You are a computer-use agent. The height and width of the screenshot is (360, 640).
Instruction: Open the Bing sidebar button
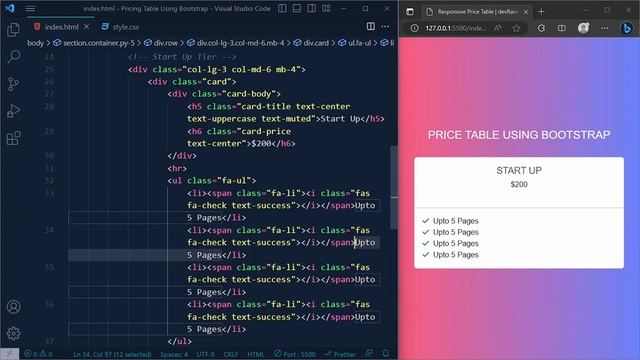[x=627, y=28]
